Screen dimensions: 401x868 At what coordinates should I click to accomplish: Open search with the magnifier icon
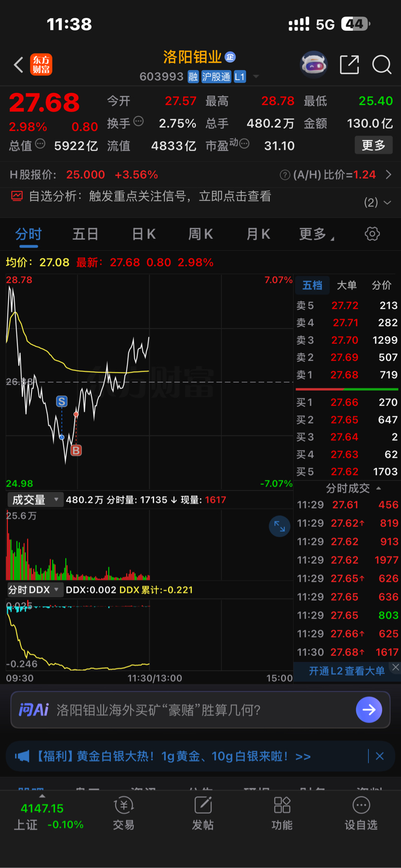coord(382,65)
